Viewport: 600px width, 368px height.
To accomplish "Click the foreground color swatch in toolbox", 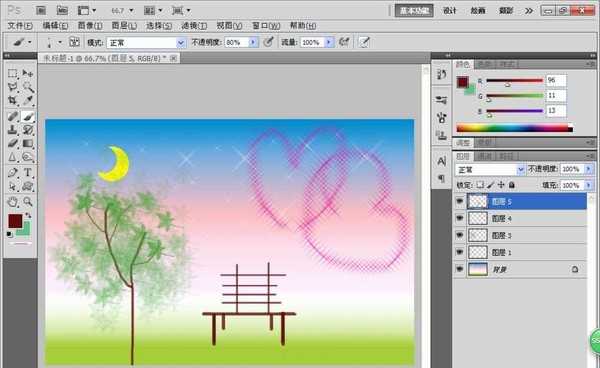I will click(x=15, y=221).
